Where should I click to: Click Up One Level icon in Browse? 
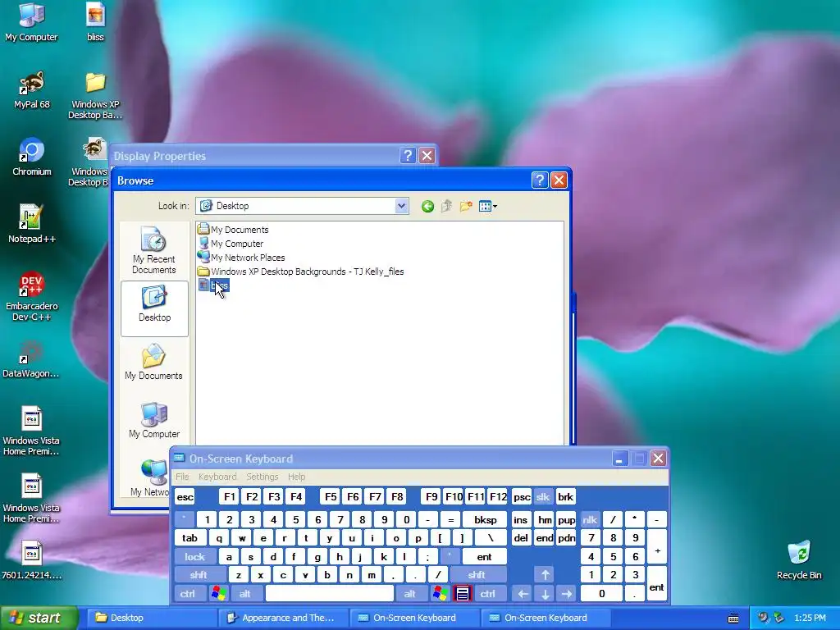(446, 206)
